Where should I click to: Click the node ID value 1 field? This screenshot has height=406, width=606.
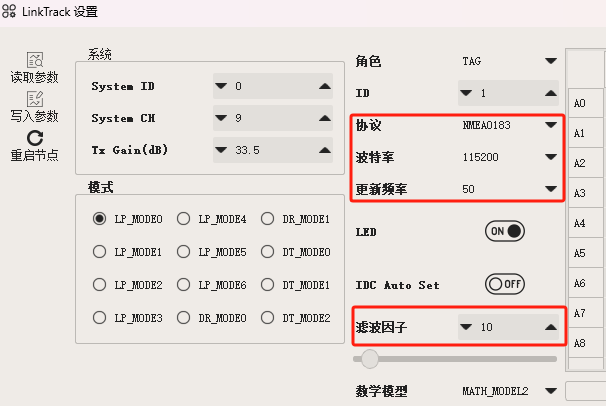[509, 93]
